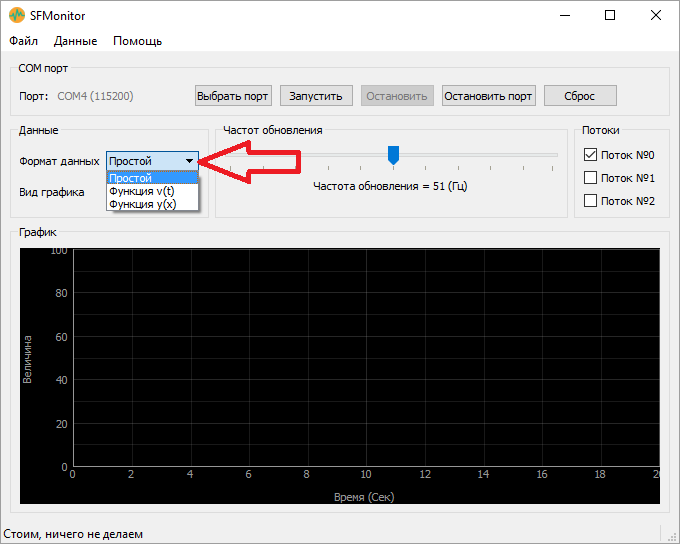Click the SFMonitor app icon in the title bar
Viewport: 680px width, 544px height.
(16, 16)
